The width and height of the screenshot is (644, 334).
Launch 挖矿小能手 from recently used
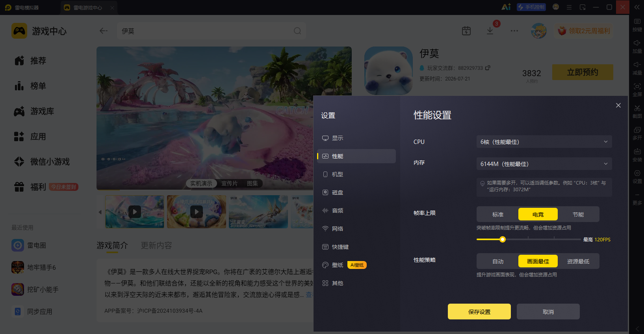(x=35, y=289)
